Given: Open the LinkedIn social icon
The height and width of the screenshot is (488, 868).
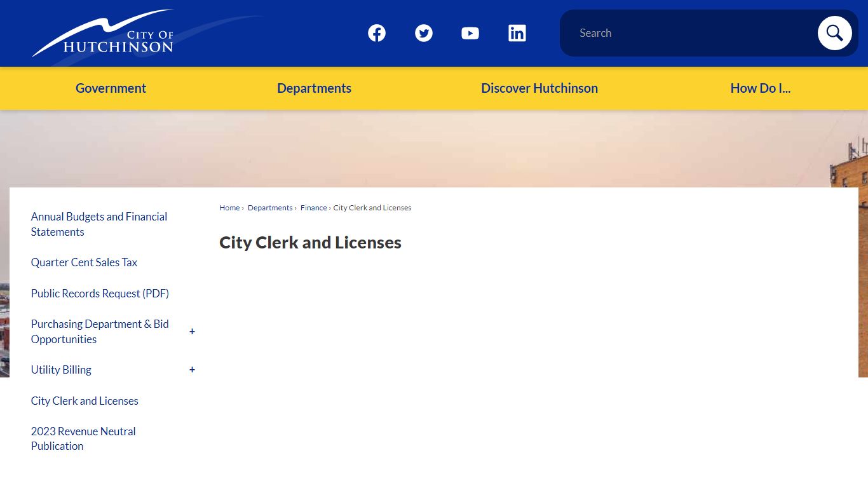Looking at the screenshot, I should (x=517, y=33).
